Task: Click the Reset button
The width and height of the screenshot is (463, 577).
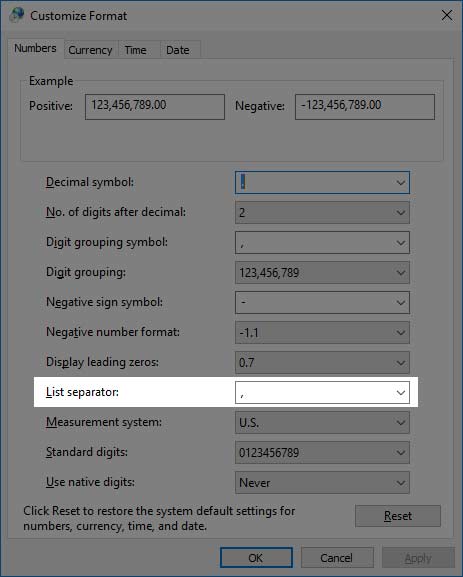Action: pos(398,516)
